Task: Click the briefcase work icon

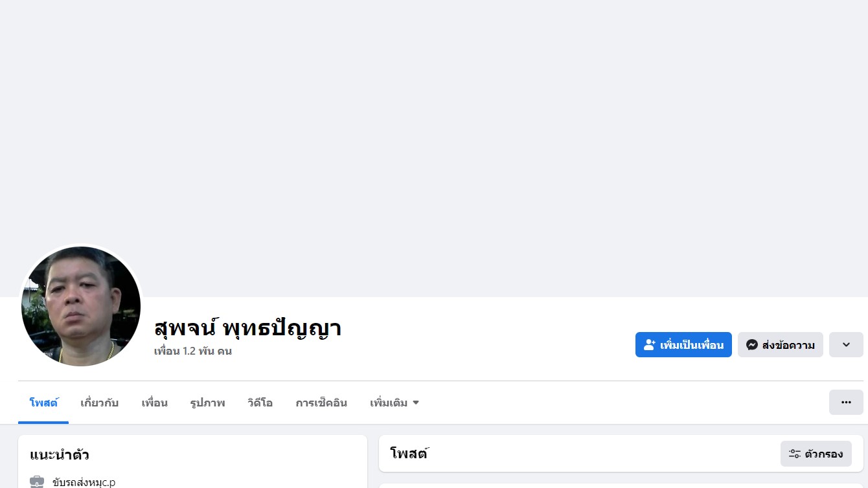Action: pyautogui.click(x=37, y=482)
